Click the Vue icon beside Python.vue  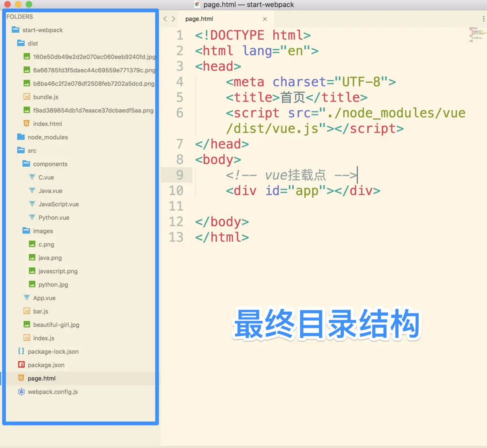pyautogui.click(x=32, y=217)
